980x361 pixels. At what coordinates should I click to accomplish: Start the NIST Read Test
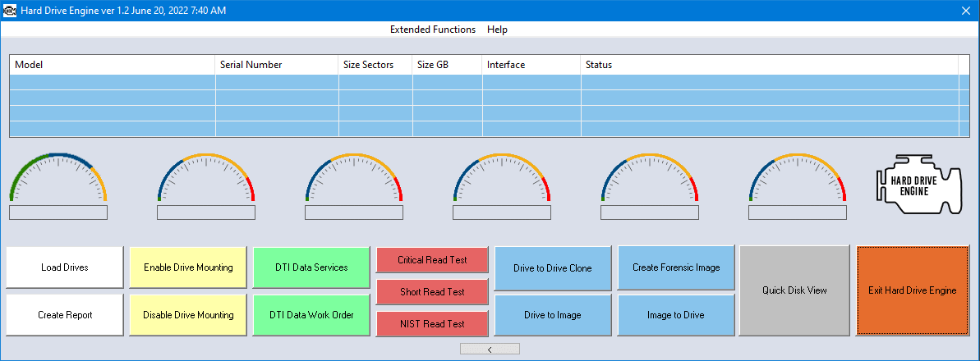432,323
